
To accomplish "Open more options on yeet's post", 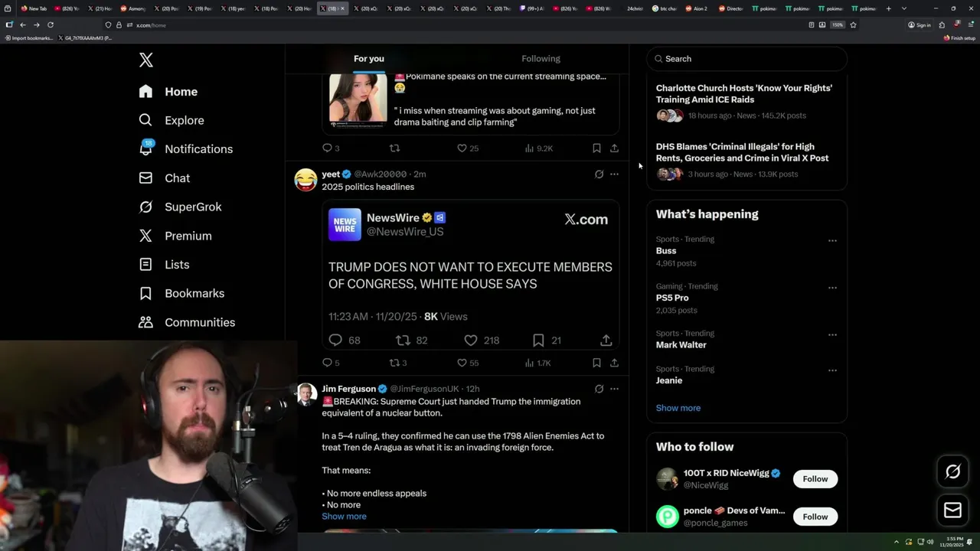I will click(x=614, y=174).
